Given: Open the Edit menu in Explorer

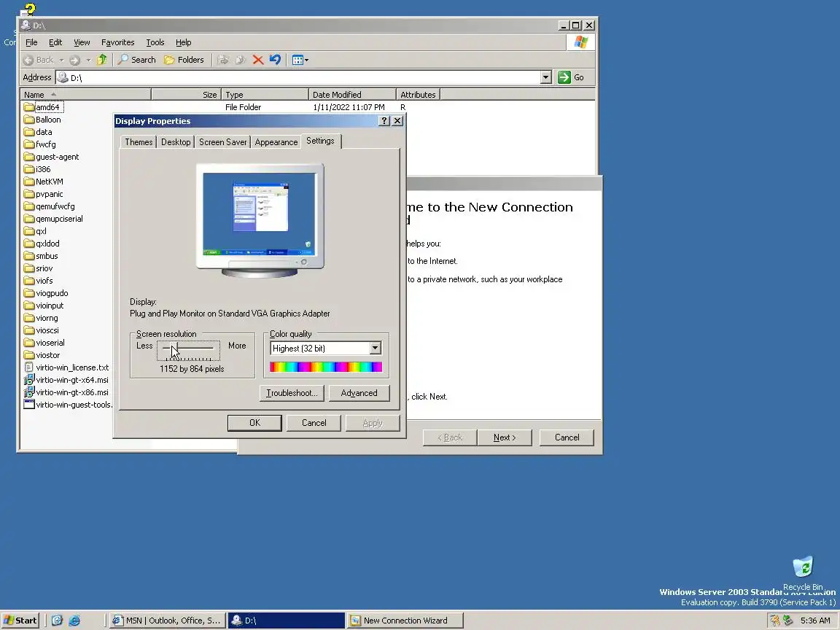Looking at the screenshot, I should tap(55, 42).
